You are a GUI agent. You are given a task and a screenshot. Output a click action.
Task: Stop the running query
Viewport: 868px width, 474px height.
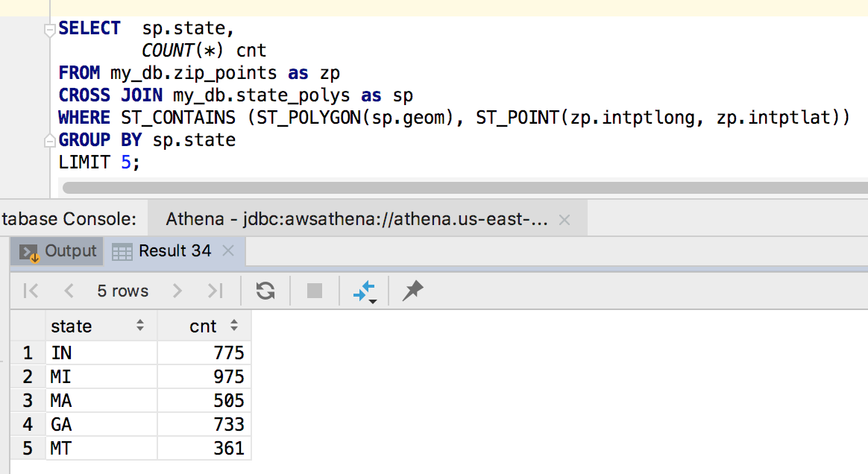click(315, 291)
